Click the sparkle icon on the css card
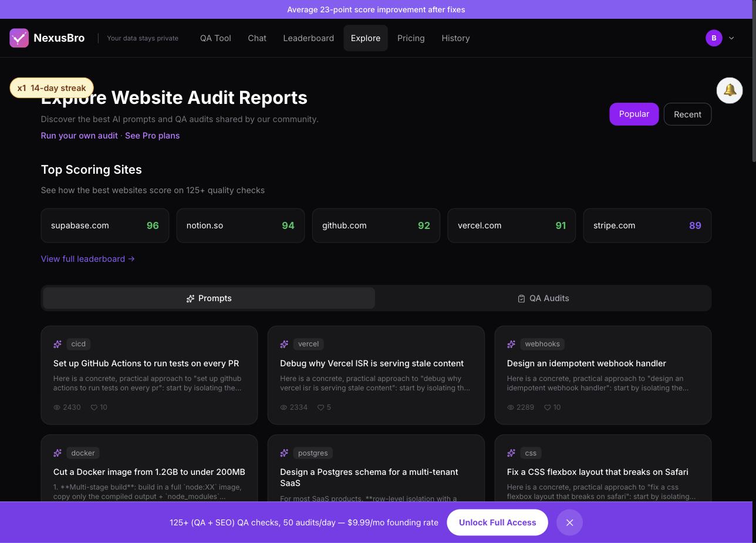The image size is (756, 543). tap(511, 453)
